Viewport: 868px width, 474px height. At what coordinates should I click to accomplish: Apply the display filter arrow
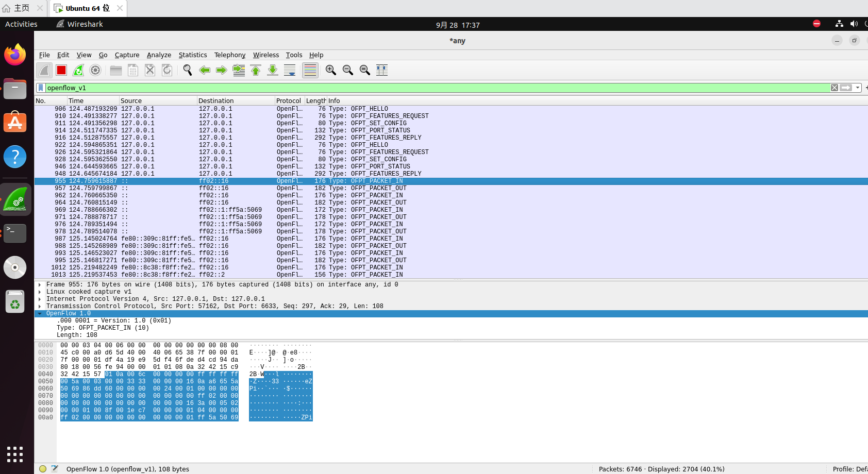[846, 88]
